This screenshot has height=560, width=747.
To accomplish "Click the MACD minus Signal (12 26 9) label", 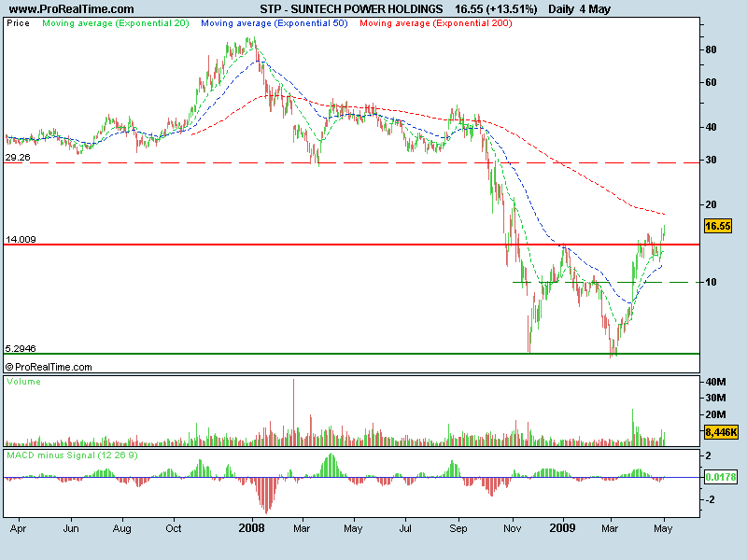I will 73,455.
